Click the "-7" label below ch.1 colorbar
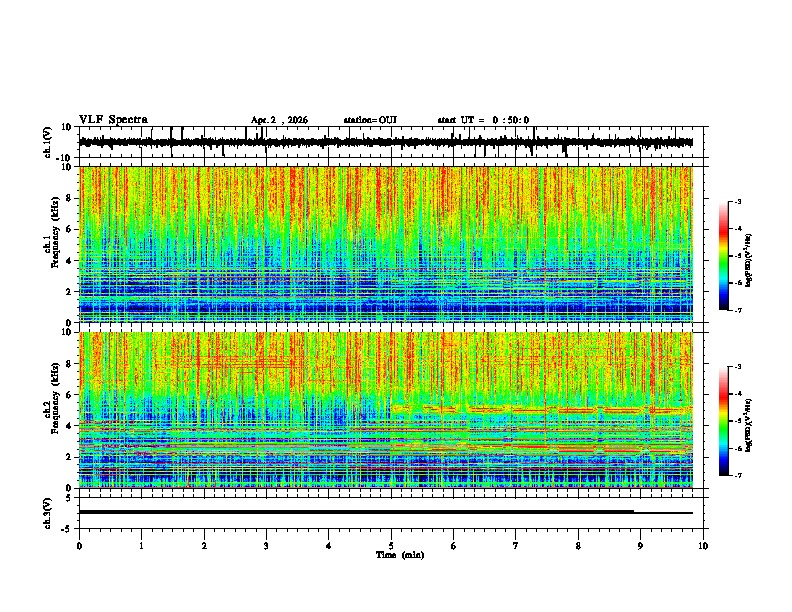Screen dimensions: 792x612 coord(738,311)
